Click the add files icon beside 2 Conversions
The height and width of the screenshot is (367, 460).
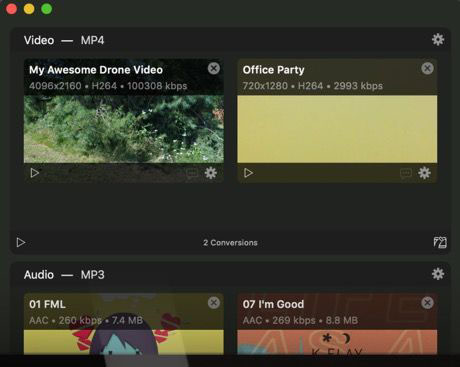(440, 242)
